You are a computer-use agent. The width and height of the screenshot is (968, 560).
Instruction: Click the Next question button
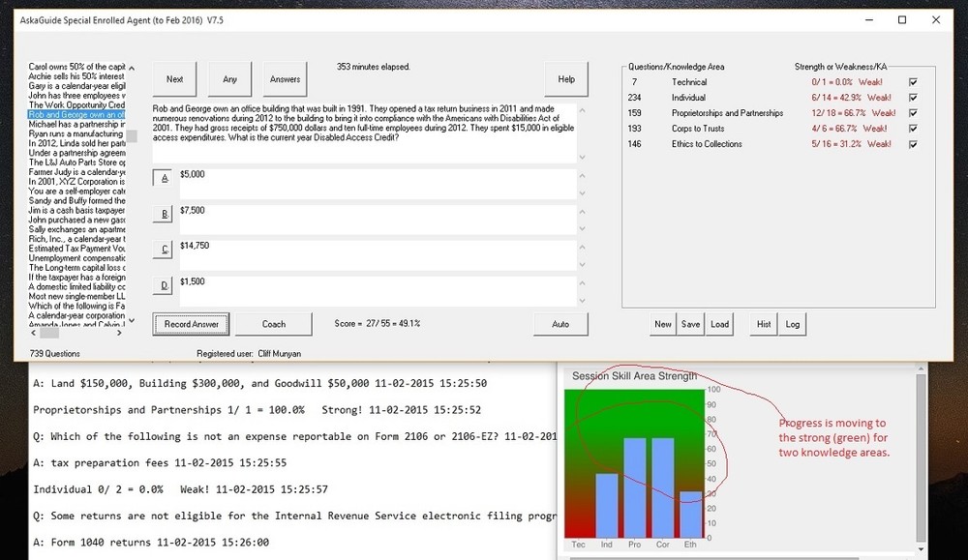(x=174, y=77)
